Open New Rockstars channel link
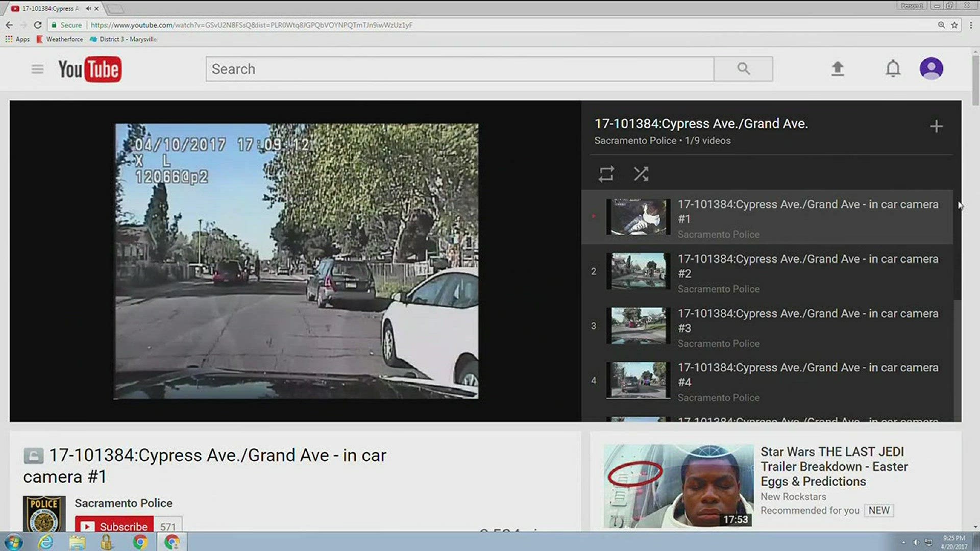Viewport: 980px width, 551px height. pyautogui.click(x=793, y=496)
